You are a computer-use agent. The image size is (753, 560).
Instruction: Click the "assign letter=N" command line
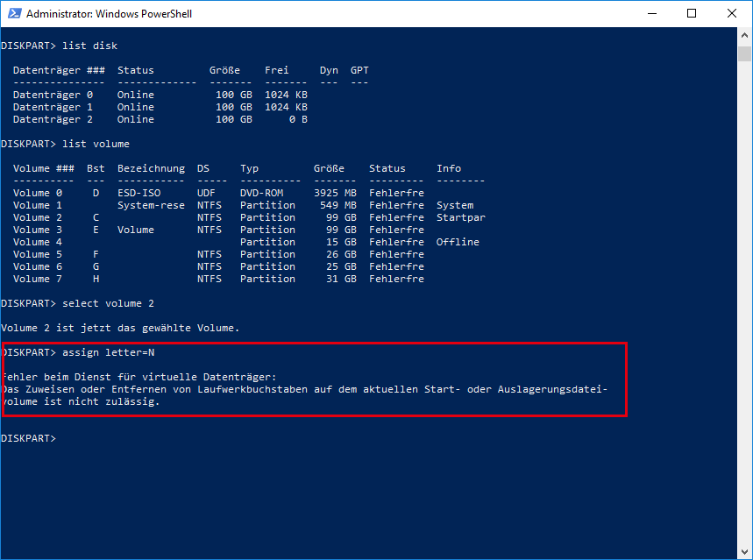point(78,352)
